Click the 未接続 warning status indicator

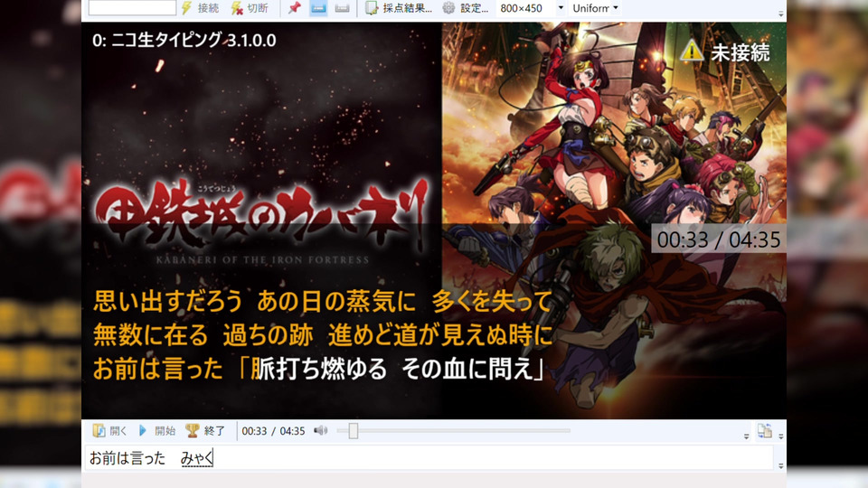click(724, 52)
